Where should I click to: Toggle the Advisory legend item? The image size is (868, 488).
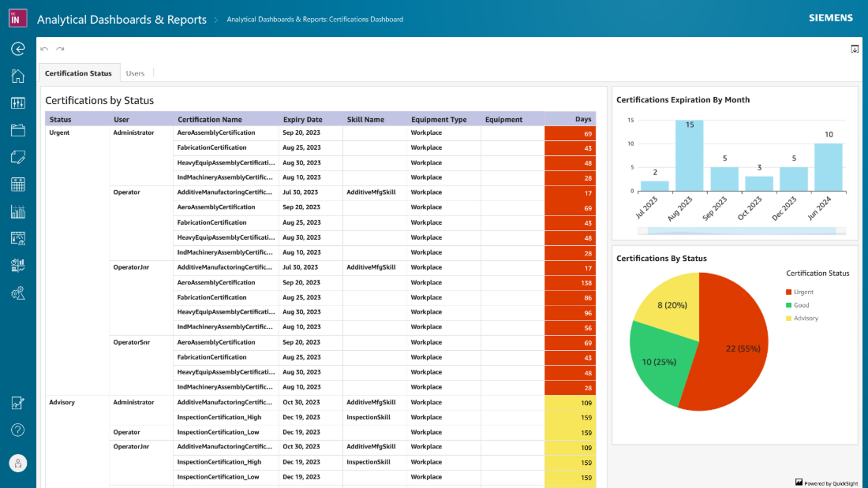pos(802,318)
